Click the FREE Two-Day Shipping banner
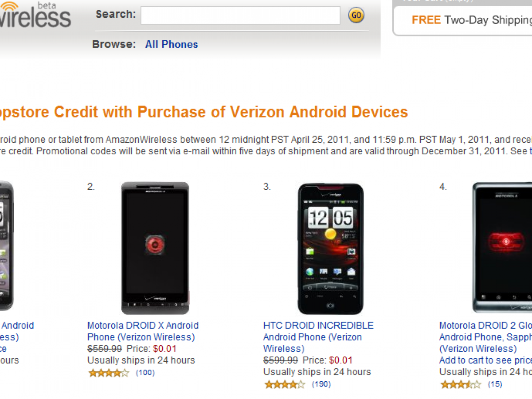532x399 pixels. click(x=471, y=20)
